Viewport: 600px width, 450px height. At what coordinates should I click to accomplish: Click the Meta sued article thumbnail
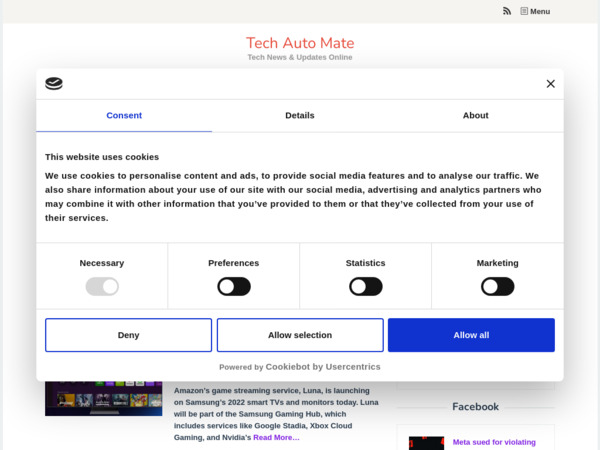point(427,443)
